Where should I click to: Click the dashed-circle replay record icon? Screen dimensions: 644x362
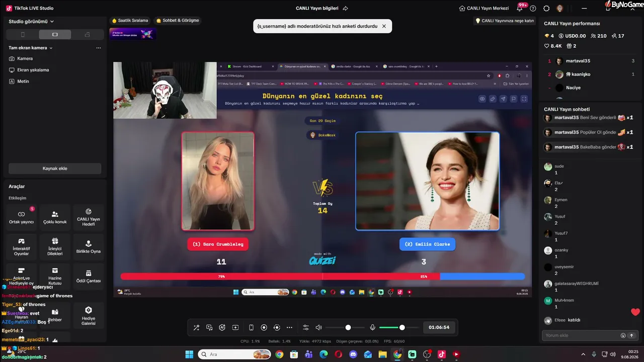point(276,327)
